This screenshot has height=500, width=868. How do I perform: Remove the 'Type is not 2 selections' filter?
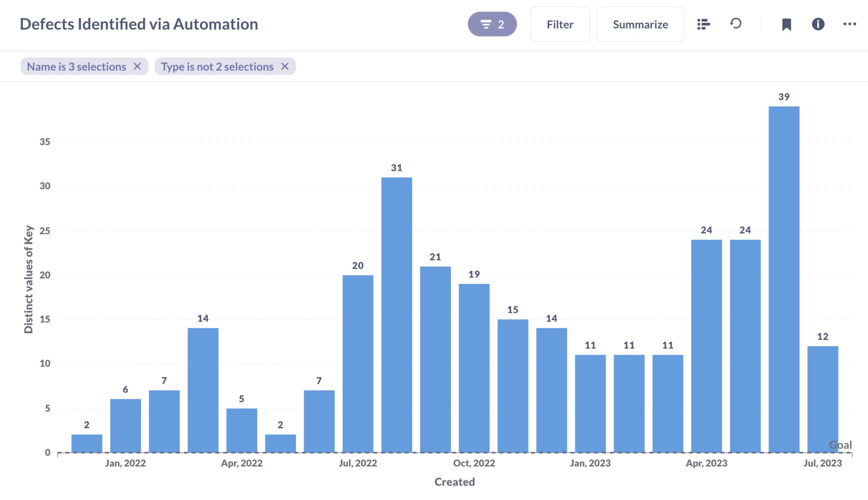285,66
